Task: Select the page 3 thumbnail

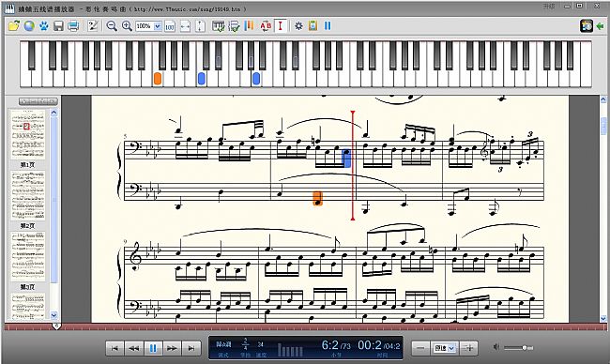Action: pos(27,256)
